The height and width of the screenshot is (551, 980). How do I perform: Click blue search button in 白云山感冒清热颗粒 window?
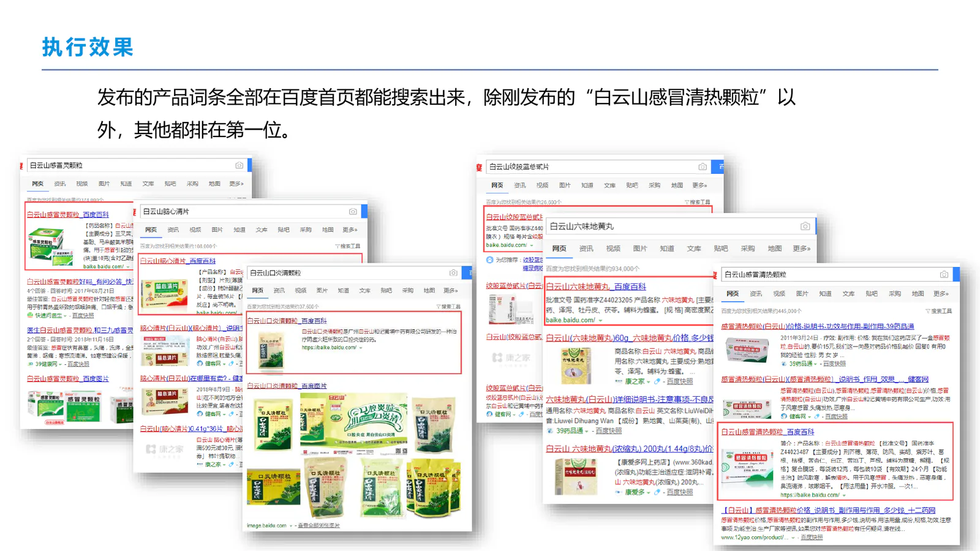click(x=957, y=274)
